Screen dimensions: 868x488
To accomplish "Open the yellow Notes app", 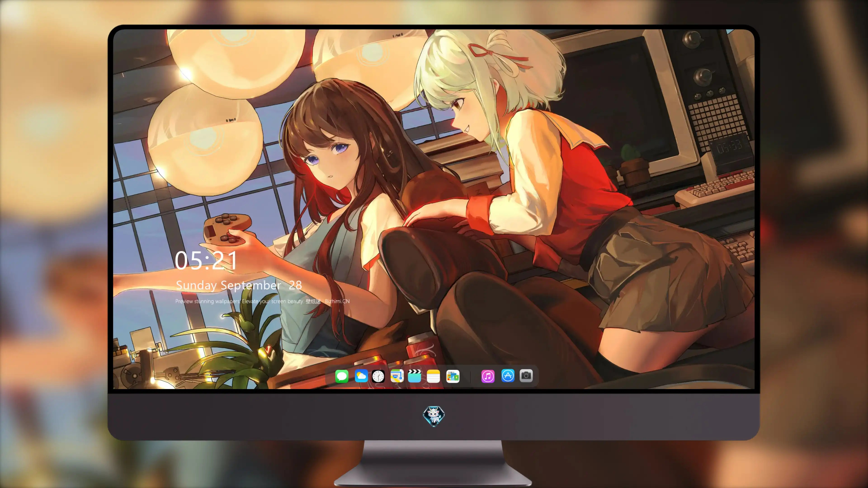I will [x=433, y=376].
